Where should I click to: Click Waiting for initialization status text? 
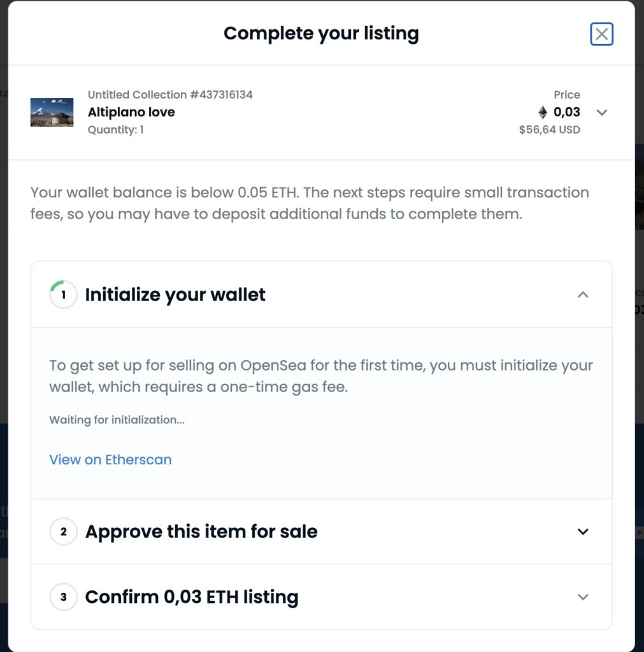tap(117, 420)
